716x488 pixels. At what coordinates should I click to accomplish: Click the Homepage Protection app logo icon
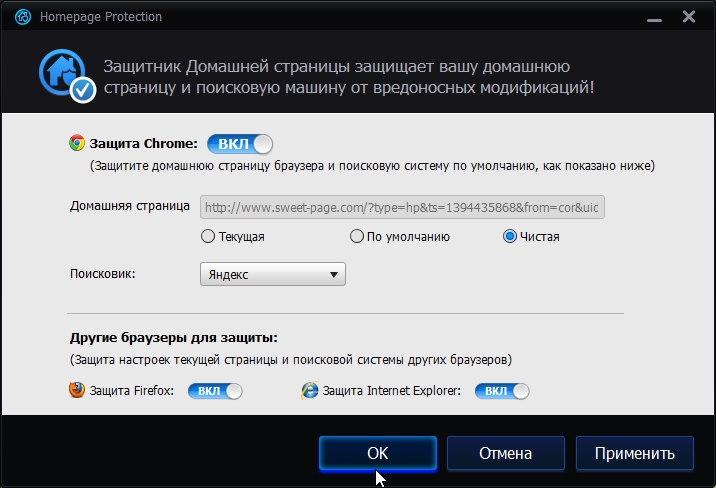(x=22, y=17)
